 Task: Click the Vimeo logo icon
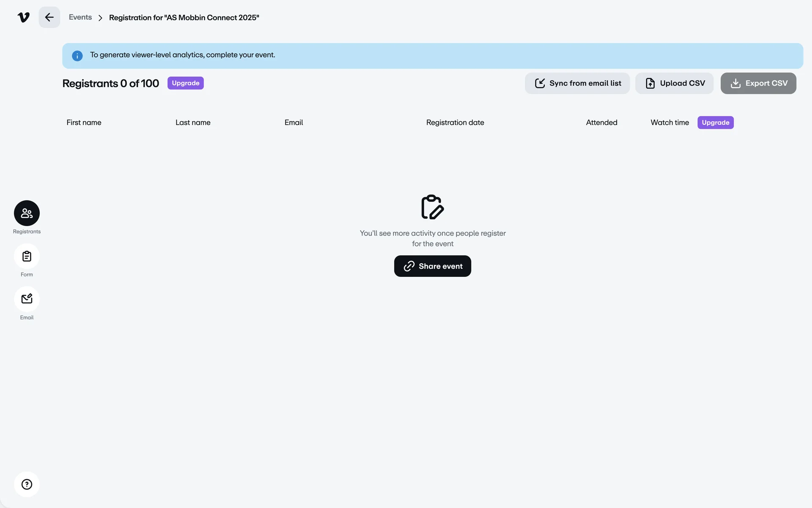[24, 17]
